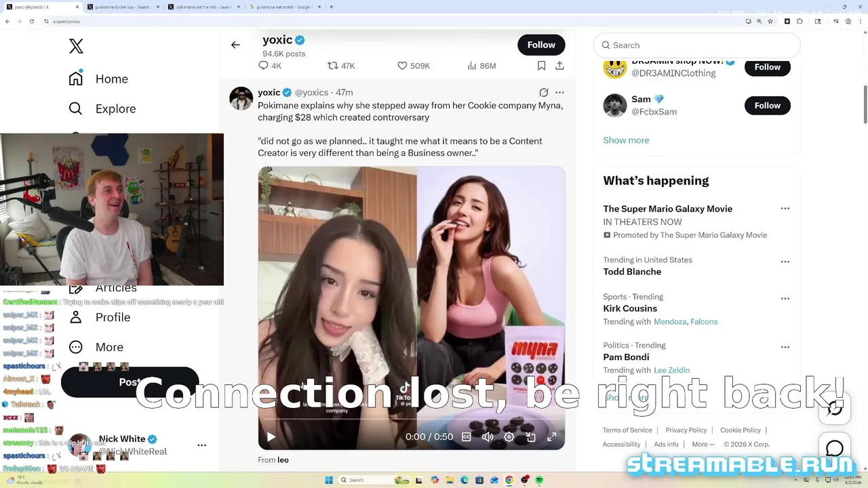
Task: Expand the footer More options
Action: pyautogui.click(x=703, y=445)
